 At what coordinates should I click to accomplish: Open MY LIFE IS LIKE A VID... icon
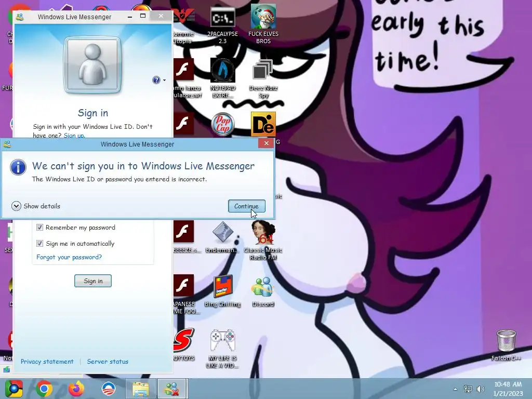click(x=222, y=349)
